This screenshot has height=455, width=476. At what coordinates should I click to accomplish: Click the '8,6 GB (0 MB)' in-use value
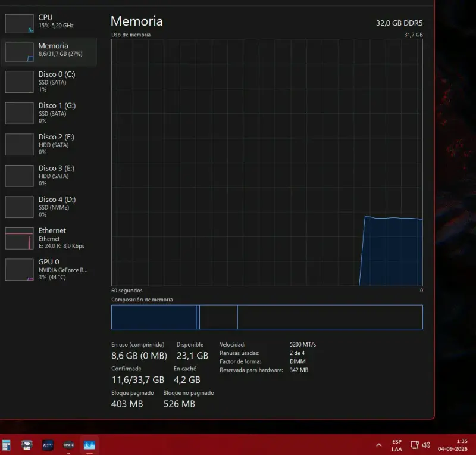pyautogui.click(x=139, y=356)
